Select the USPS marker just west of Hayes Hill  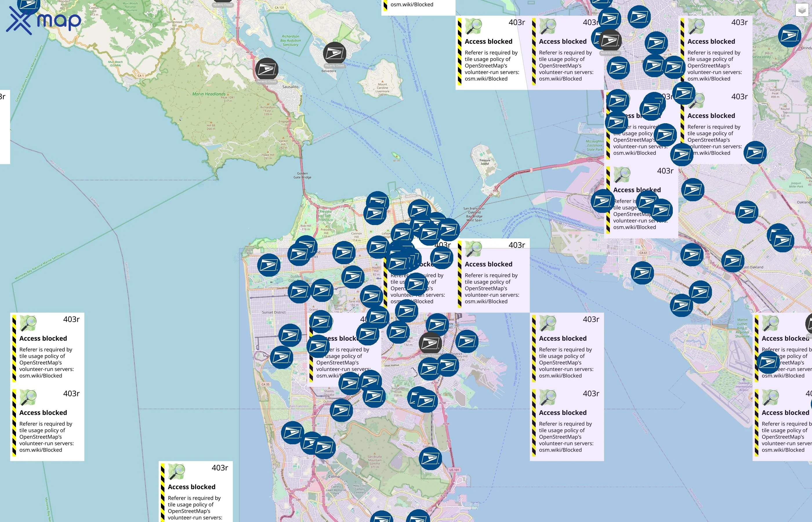(353, 277)
